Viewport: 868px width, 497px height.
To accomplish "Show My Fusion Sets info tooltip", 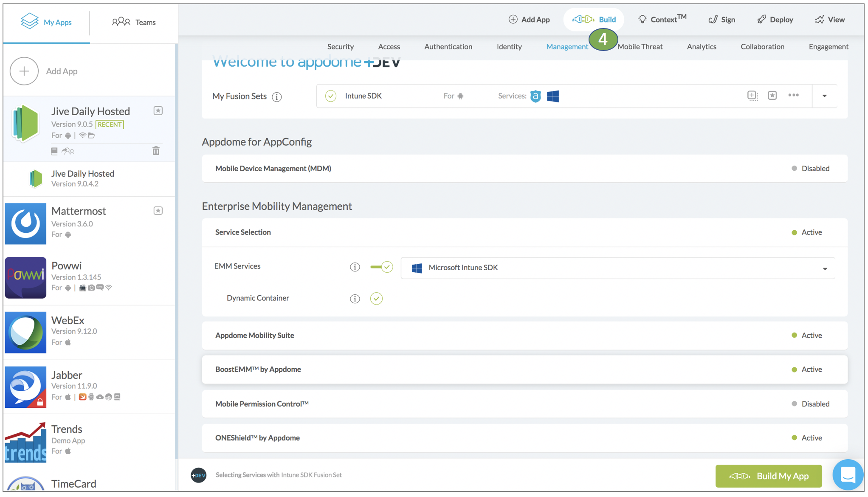I will 276,97.
